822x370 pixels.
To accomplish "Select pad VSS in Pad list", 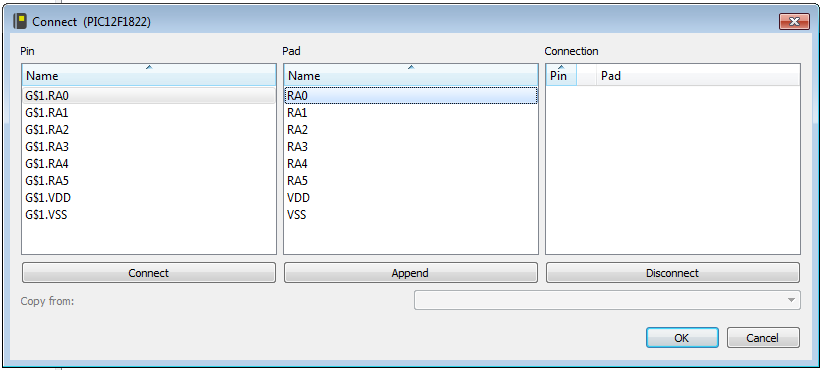I will 411,215.
